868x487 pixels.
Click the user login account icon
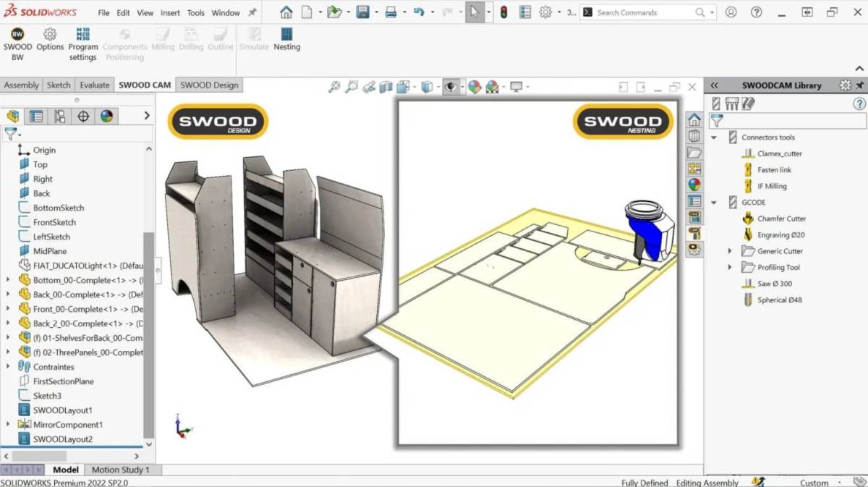coord(731,12)
